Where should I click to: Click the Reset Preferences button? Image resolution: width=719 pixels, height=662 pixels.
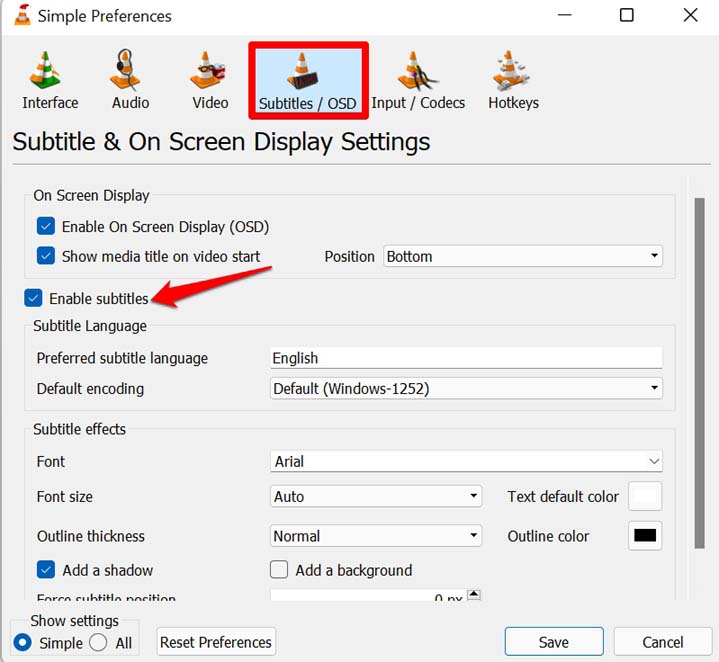point(216,642)
